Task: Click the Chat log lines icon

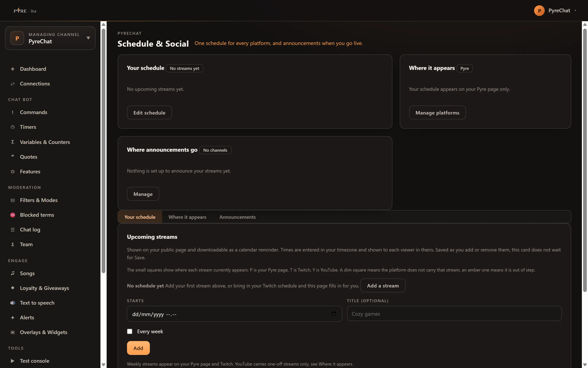Action: coord(13,230)
